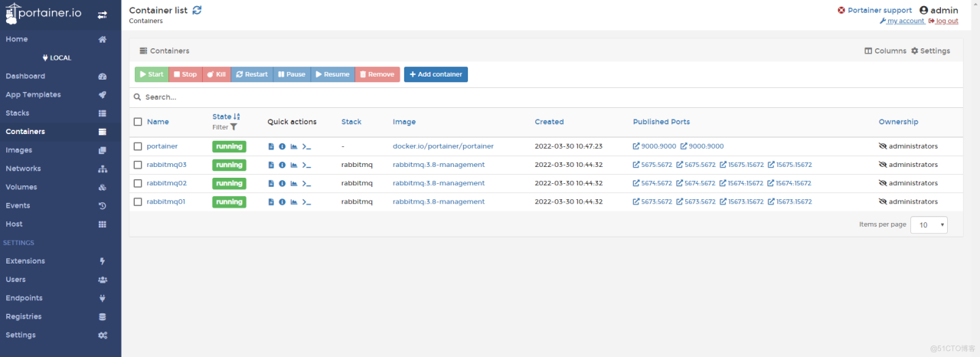Check the portainer container checkbox
980x357 pixels.
[x=138, y=146]
